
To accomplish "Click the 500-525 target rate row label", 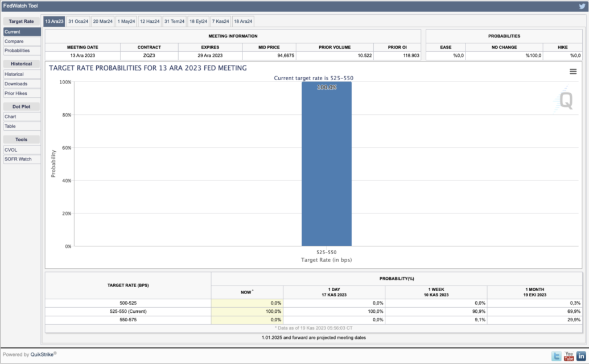I will point(128,303).
